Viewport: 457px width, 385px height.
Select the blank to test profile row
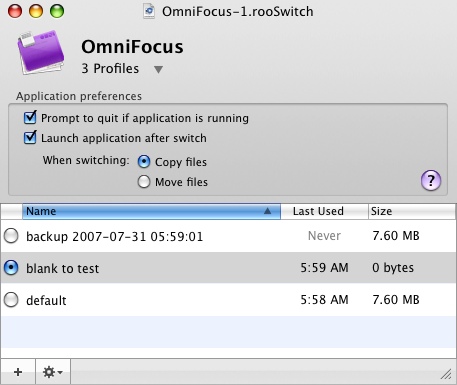[x=228, y=268]
